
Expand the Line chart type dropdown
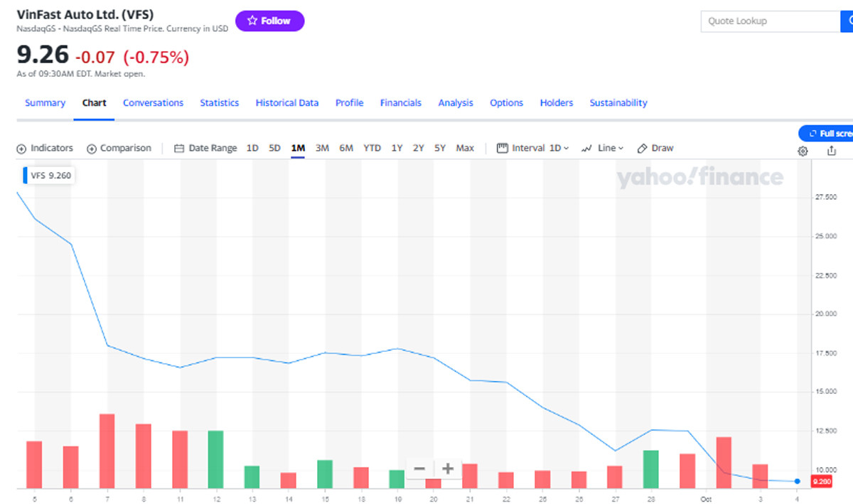click(x=602, y=148)
